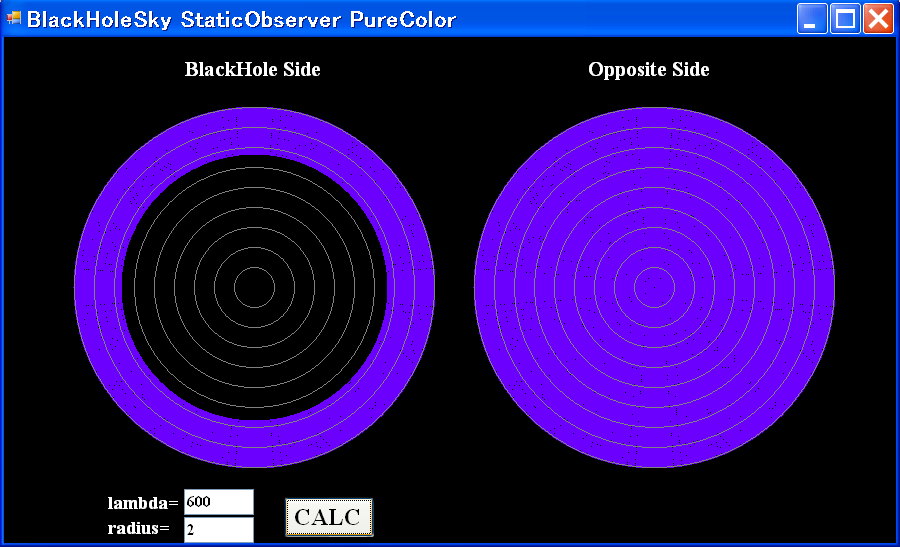This screenshot has width=900, height=547.
Task: Click the "BlackHole Side" heading
Action: [253, 69]
